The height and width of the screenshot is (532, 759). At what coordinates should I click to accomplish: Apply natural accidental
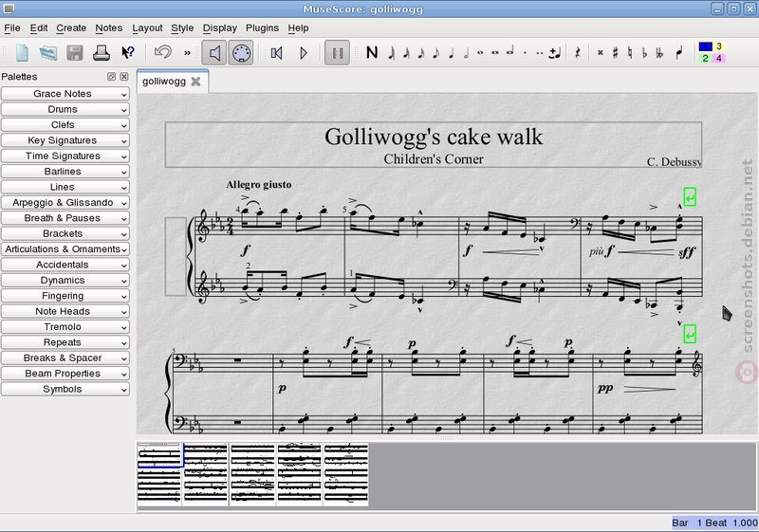click(x=630, y=52)
